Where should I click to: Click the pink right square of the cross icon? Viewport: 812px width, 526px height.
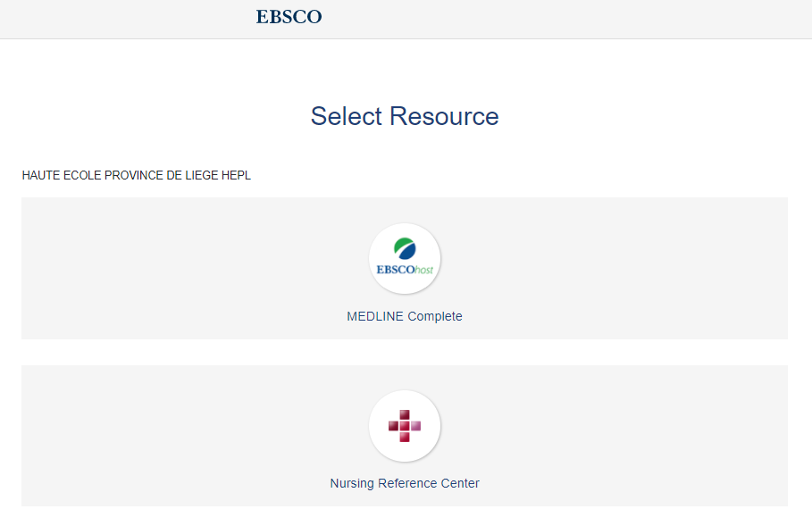click(x=416, y=426)
